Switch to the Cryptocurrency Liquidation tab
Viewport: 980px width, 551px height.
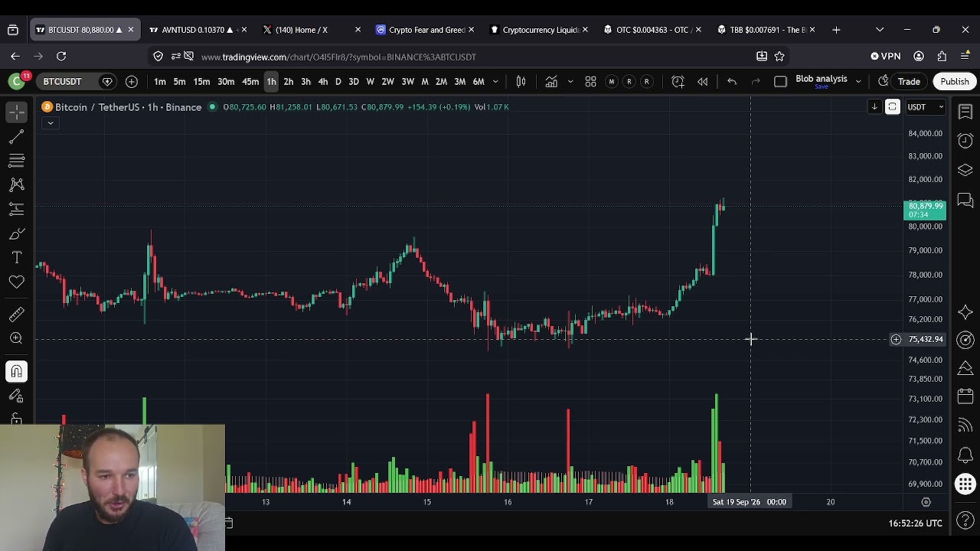[x=540, y=30]
